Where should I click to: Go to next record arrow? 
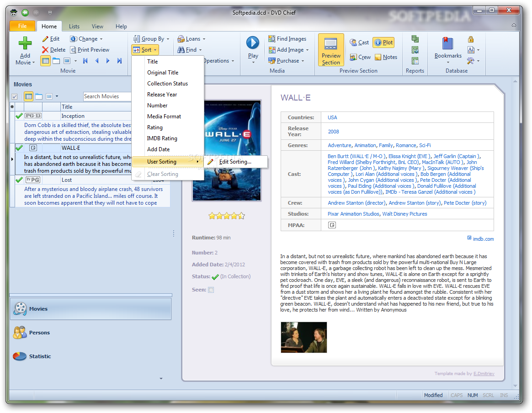[108, 61]
